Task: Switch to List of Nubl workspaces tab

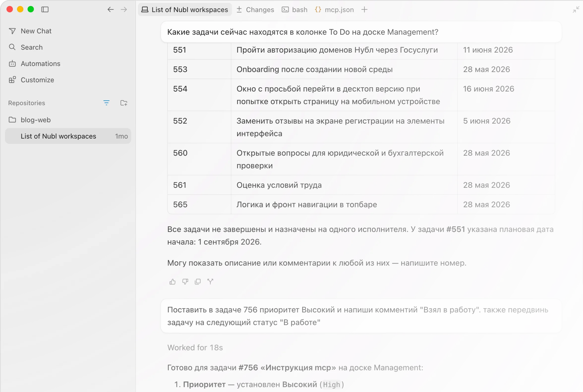Action: [x=185, y=9]
